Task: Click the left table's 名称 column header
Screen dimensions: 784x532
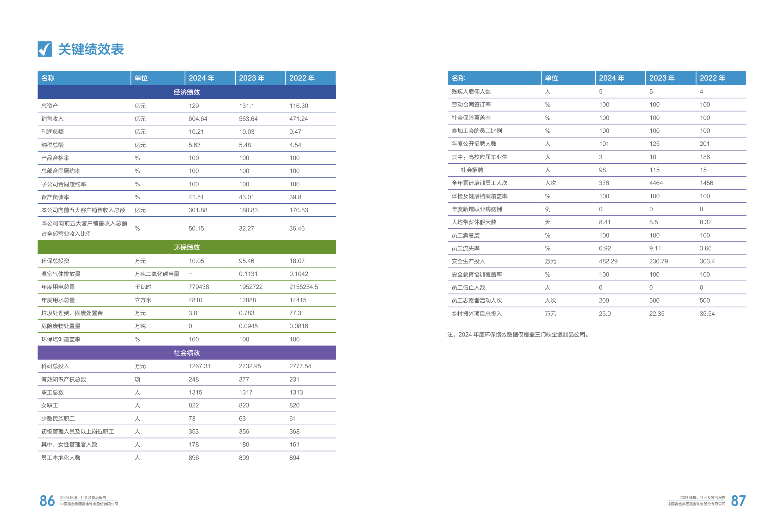Action: 48,78
